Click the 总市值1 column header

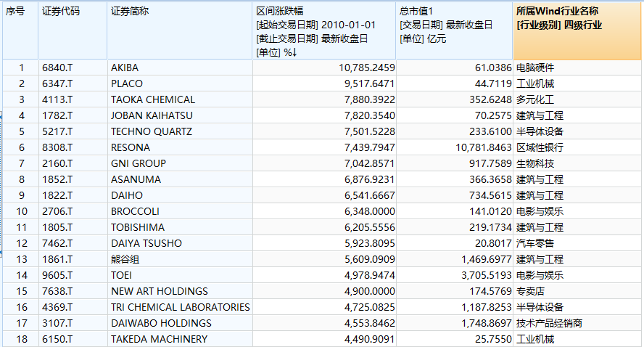418,12
